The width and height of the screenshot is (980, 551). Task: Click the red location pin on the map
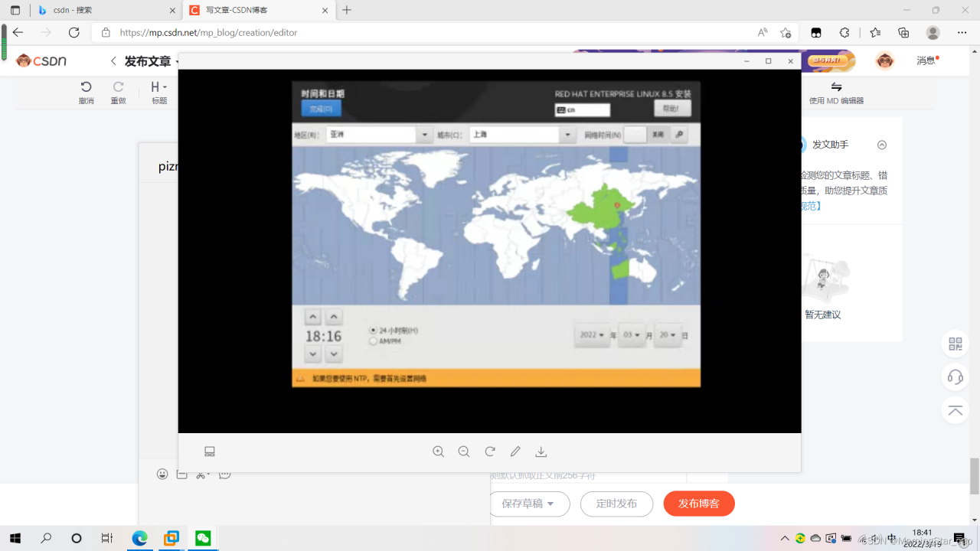coord(618,204)
